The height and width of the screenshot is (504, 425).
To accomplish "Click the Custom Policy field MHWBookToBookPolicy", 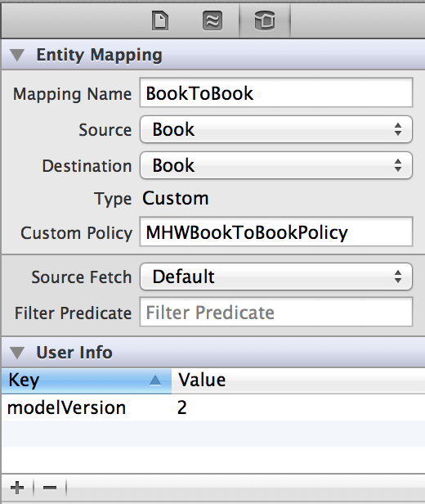I will [x=276, y=232].
